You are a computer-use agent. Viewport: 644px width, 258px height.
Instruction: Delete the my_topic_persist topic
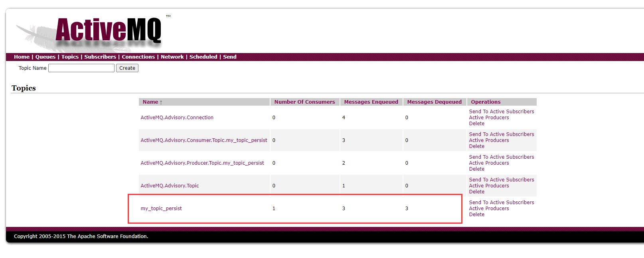point(477,215)
